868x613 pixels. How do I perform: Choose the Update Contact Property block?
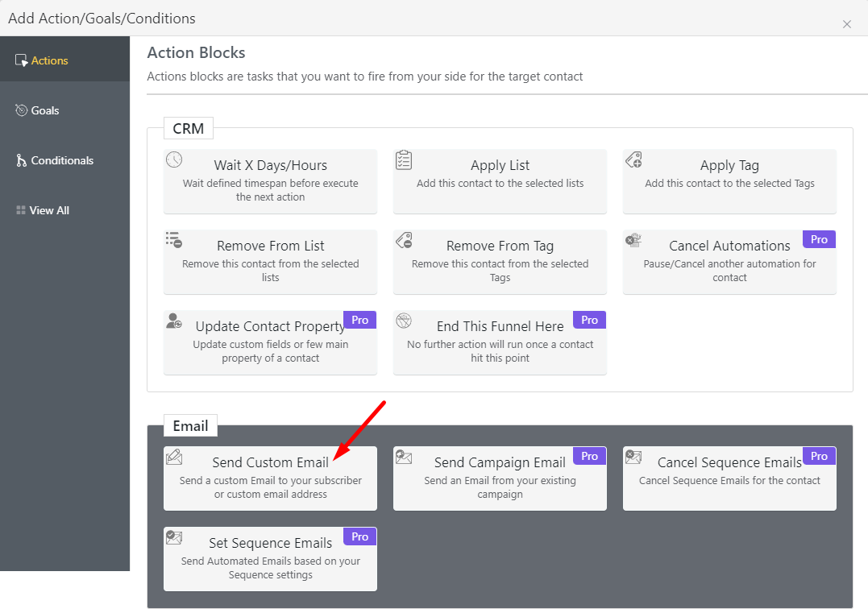tap(270, 342)
